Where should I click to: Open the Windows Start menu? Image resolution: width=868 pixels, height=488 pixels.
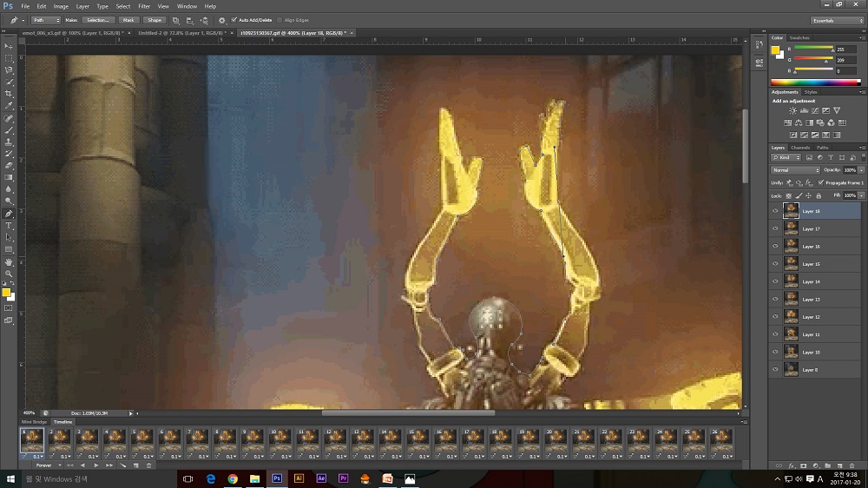(10, 478)
